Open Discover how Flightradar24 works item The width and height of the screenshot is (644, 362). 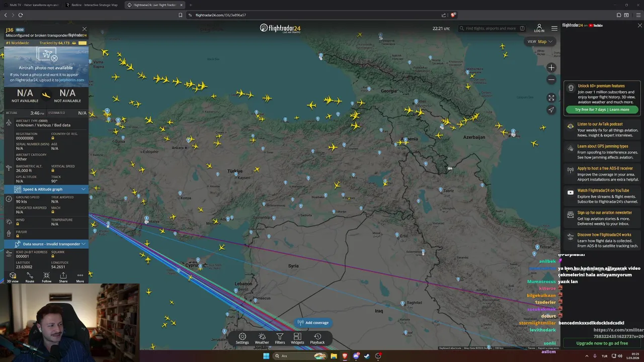pos(602,240)
